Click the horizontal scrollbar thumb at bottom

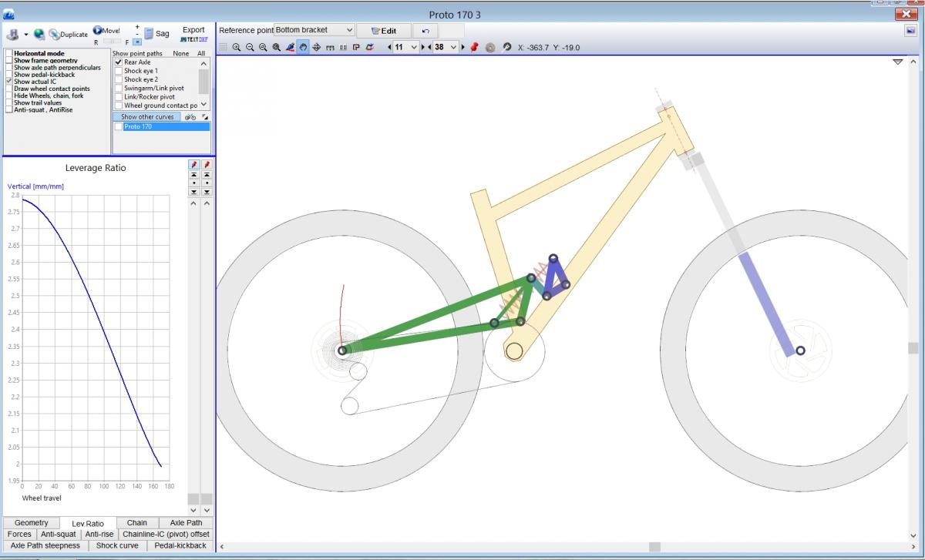click(654, 547)
